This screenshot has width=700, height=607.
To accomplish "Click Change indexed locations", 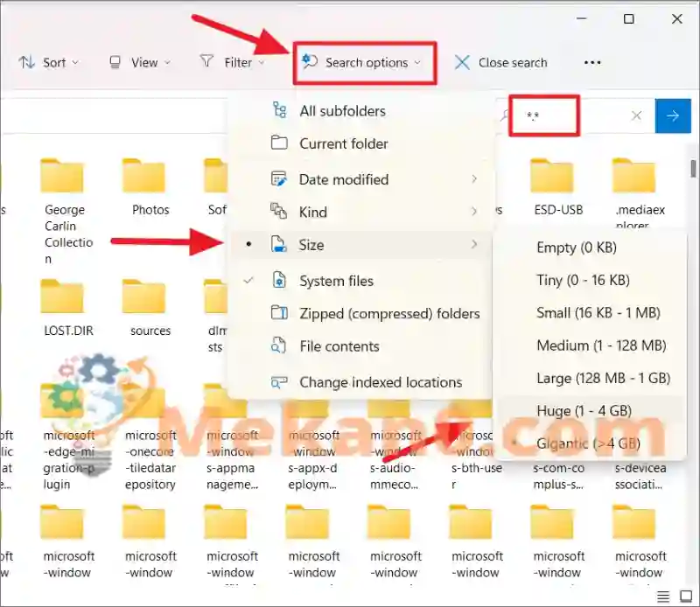I will (361, 382).
